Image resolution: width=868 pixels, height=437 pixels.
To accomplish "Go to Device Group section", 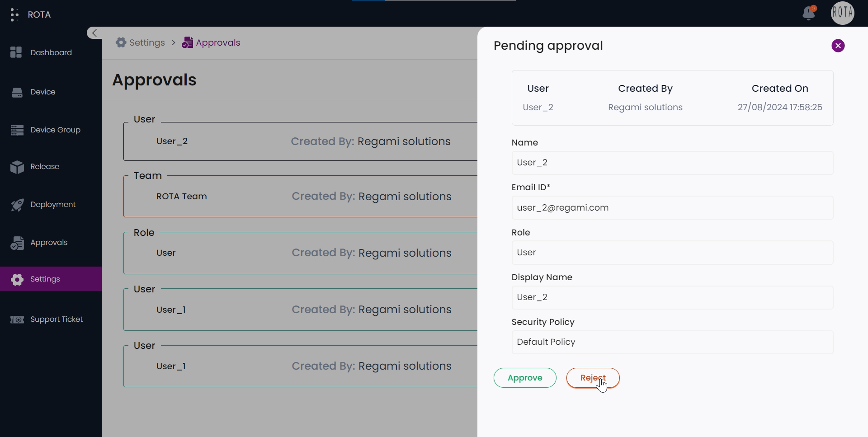I will coord(55,130).
